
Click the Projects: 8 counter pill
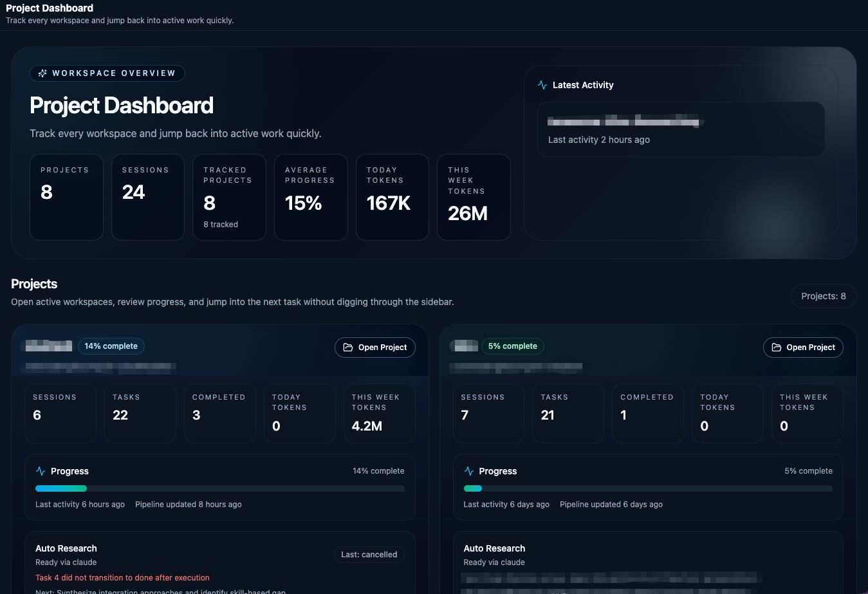tap(824, 295)
